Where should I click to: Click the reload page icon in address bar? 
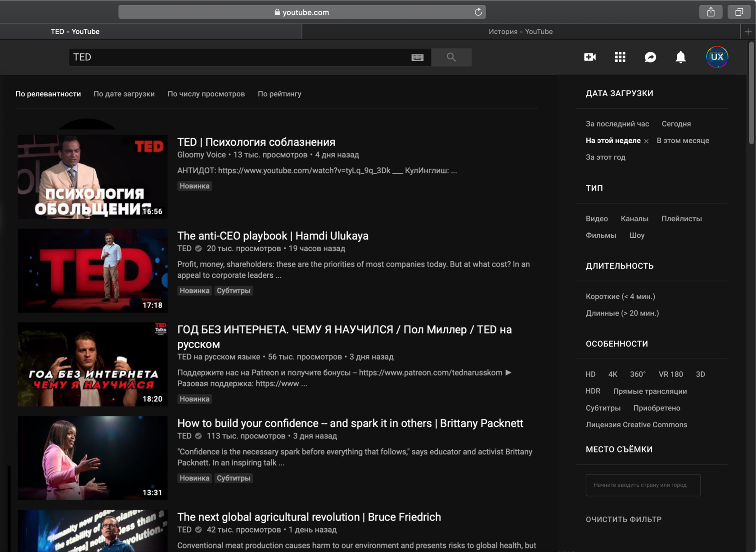[x=478, y=12]
